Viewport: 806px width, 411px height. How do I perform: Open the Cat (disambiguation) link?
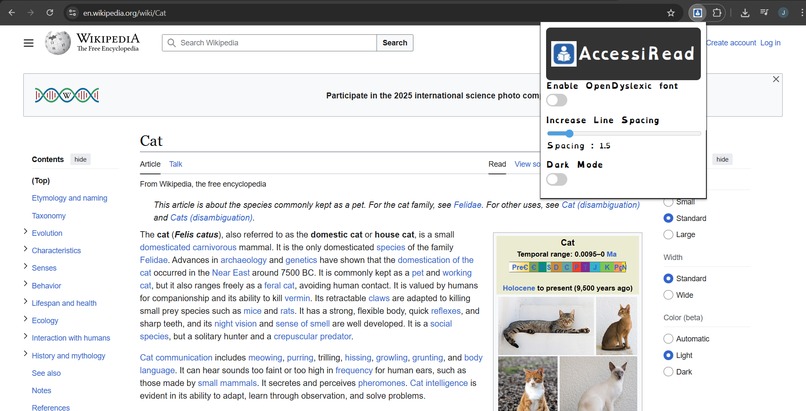coord(600,205)
